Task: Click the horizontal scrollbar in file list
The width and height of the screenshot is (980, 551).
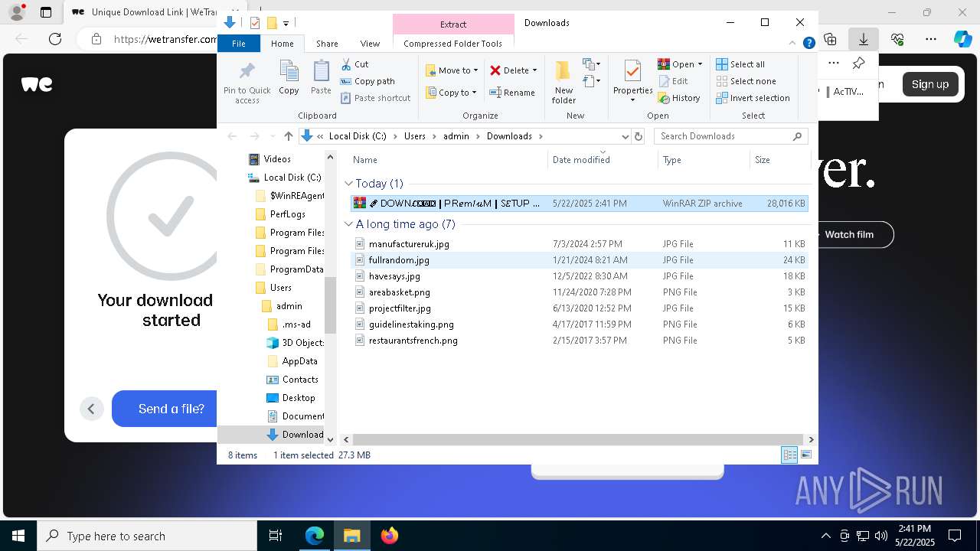Action: pos(578,439)
